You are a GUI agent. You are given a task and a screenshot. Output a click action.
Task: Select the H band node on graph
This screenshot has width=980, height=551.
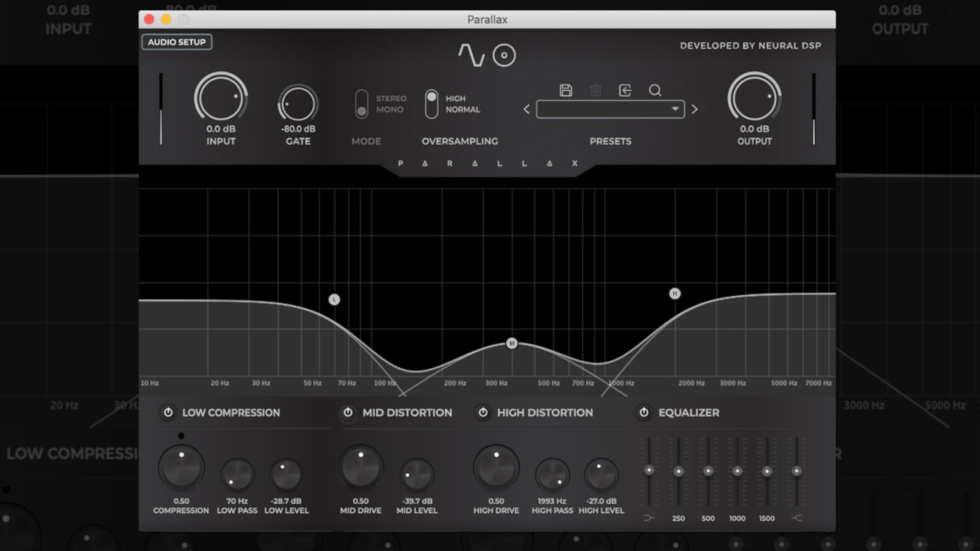tap(674, 293)
